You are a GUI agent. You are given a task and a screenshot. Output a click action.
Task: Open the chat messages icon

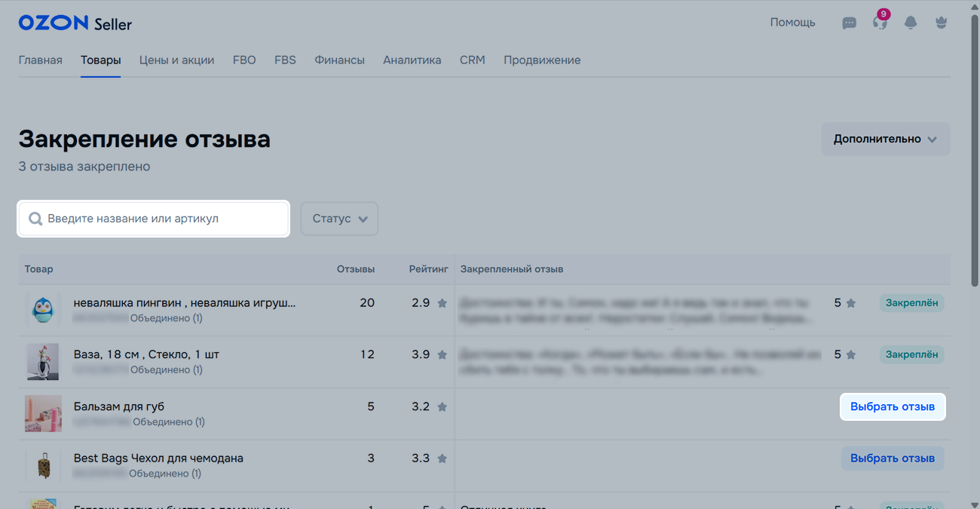pos(849,23)
